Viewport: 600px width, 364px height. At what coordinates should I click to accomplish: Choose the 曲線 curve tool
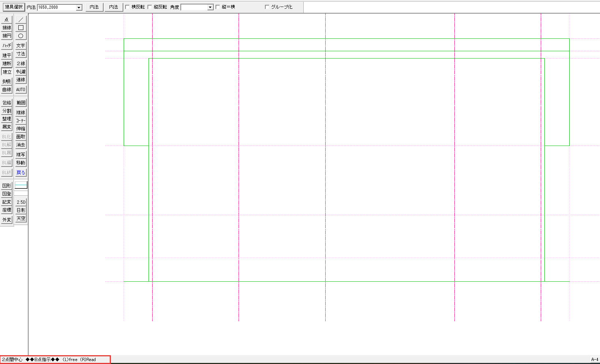click(7, 90)
